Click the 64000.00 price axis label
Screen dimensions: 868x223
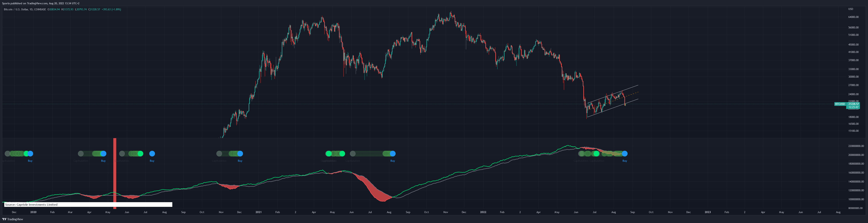click(x=853, y=17)
